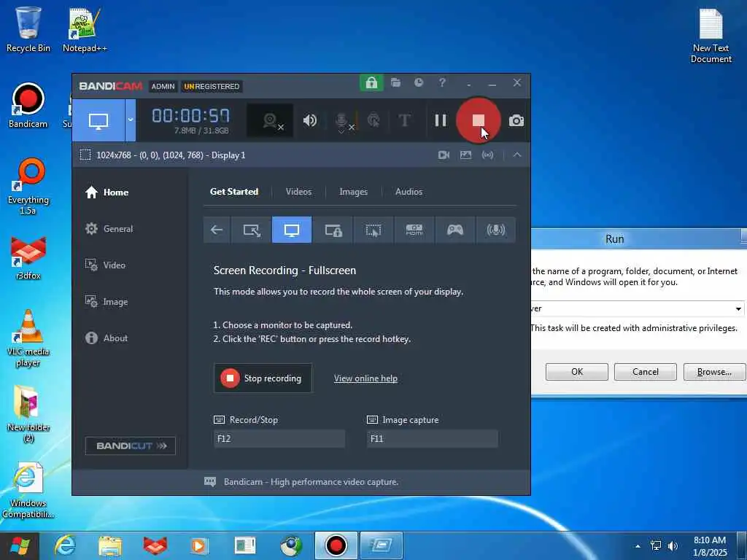Collapse the panel with the chevron up arrow

point(517,155)
